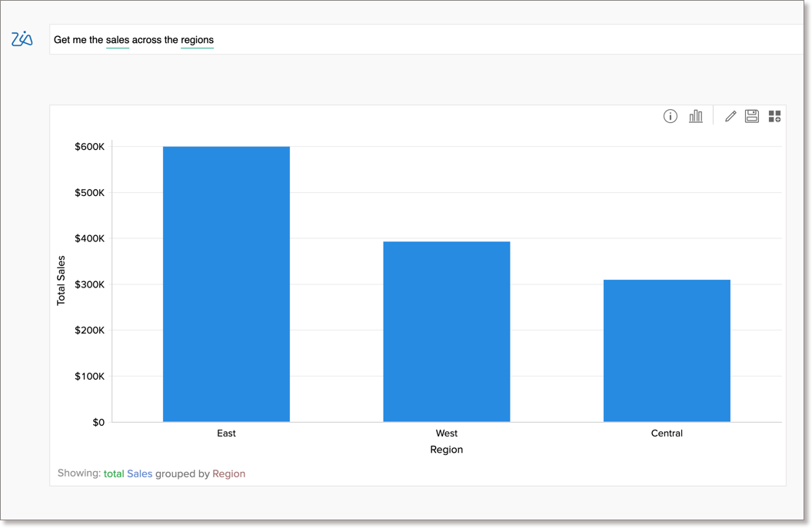
Task: Click the 'Region' axis title
Action: (x=446, y=450)
